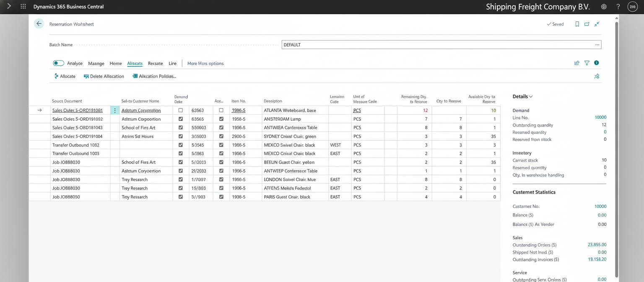Switch to the Home tab

click(x=116, y=63)
